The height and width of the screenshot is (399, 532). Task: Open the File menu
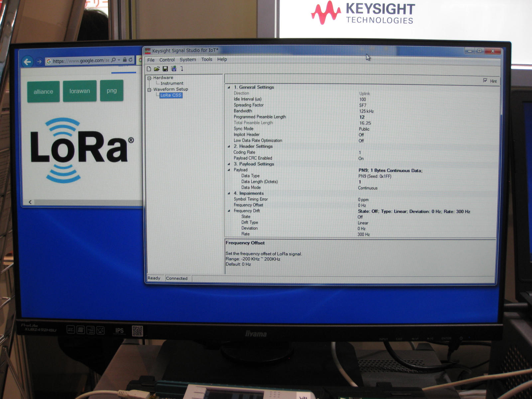[x=151, y=60]
